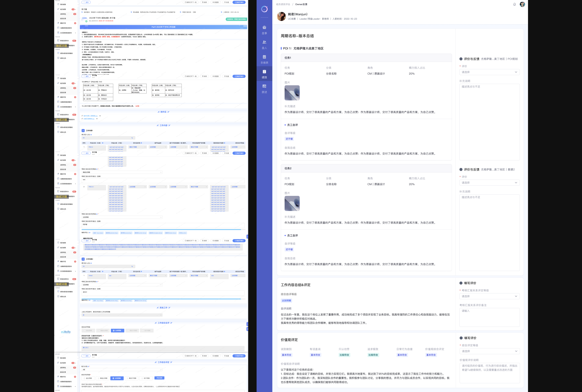The image size is (582, 392).
Task: Click 还不错 self-rating tag in 任务1
Action: 289,139
